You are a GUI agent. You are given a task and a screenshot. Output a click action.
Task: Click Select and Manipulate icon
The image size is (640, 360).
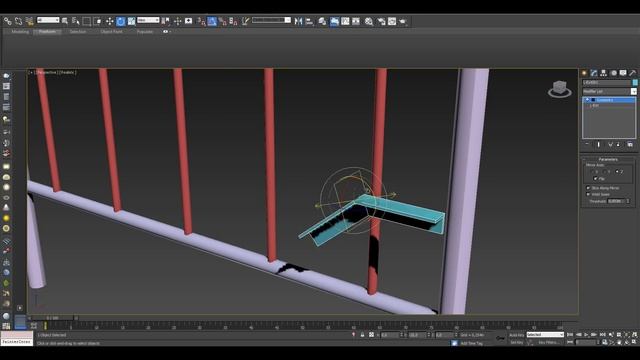coord(177,21)
